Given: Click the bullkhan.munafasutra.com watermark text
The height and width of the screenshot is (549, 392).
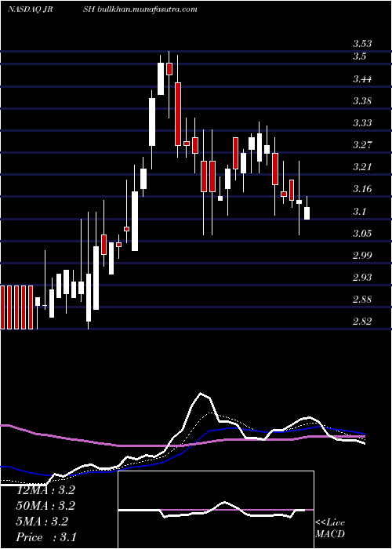Looking at the screenshot, I should [x=147, y=9].
